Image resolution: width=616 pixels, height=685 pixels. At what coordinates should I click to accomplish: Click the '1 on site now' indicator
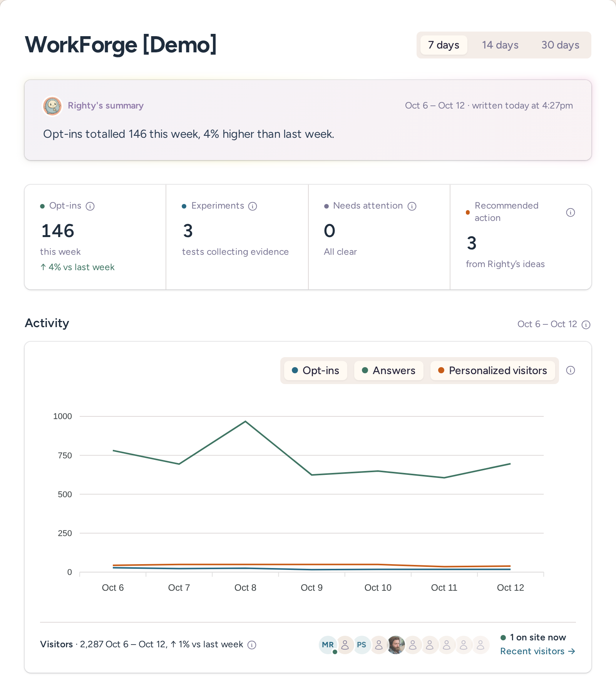533,637
